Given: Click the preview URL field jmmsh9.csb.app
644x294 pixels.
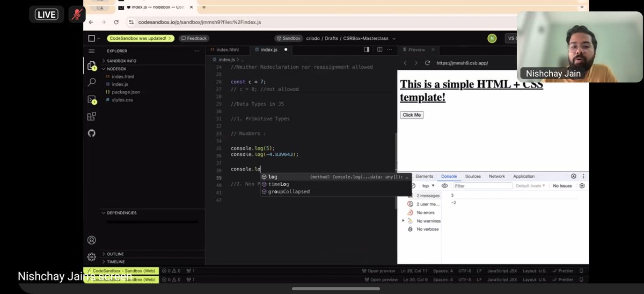Looking at the screenshot, I should pyautogui.click(x=461, y=63).
